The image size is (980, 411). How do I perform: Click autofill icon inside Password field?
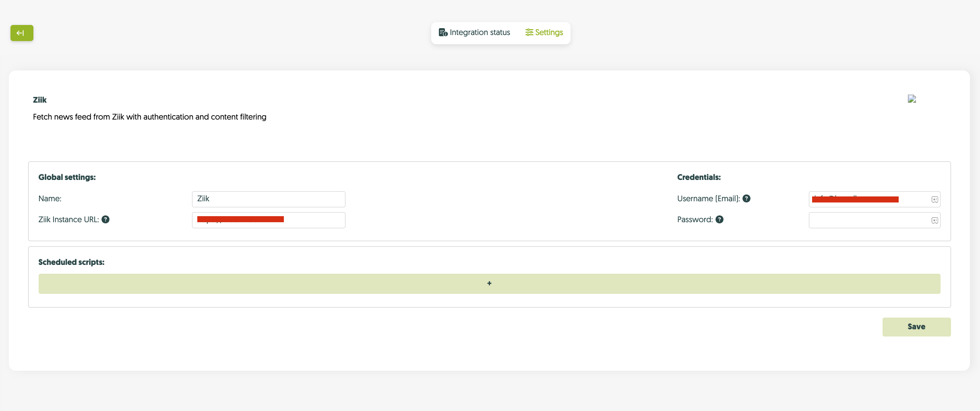[x=935, y=221]
